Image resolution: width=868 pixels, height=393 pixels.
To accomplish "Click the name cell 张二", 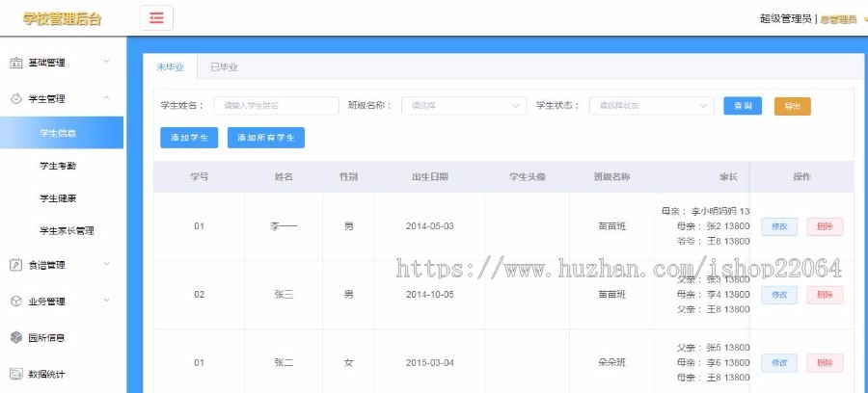I will (284, 362).
